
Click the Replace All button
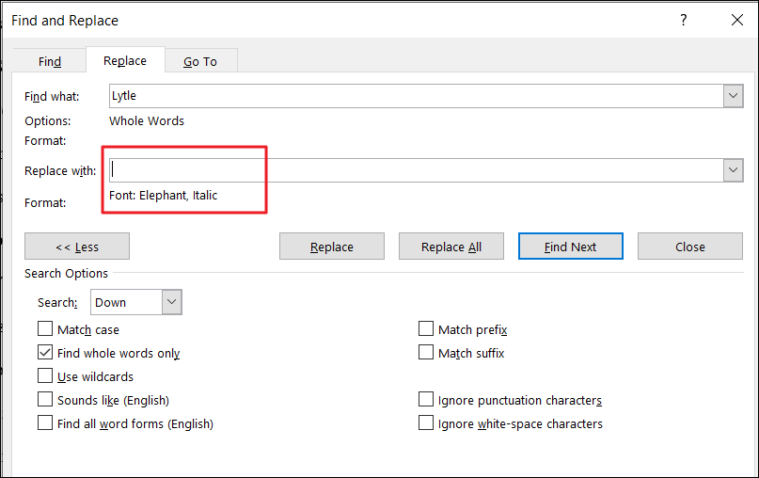pos(451,247)
